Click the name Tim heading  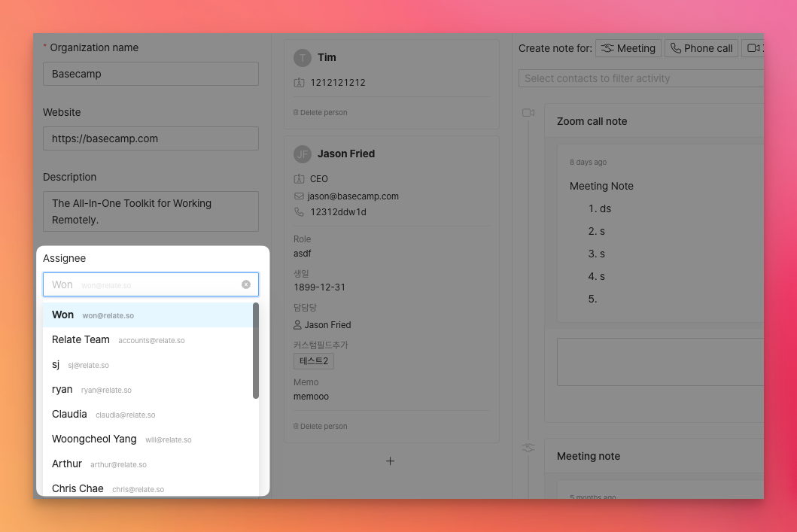(327, 57)
